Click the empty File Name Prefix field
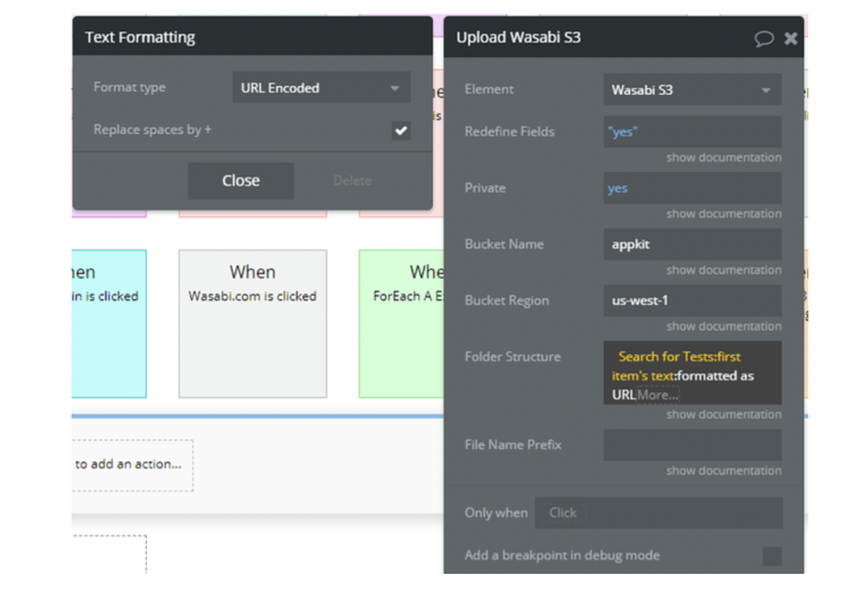Image resolution: width=868 pixels, height=596 pixels. (692, 445)
